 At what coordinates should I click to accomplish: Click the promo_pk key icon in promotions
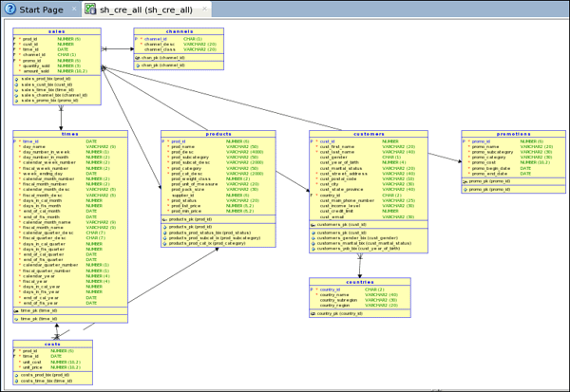(465, 180)
